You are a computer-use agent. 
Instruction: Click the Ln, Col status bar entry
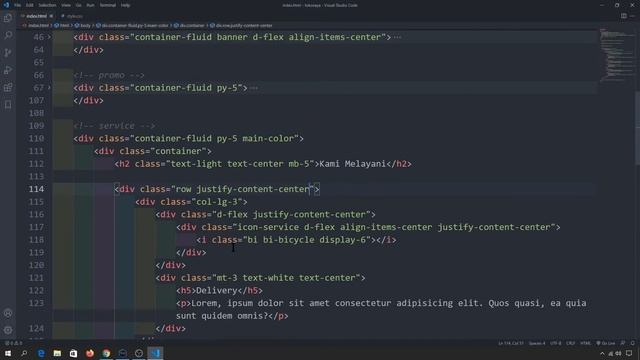(511, 343)
